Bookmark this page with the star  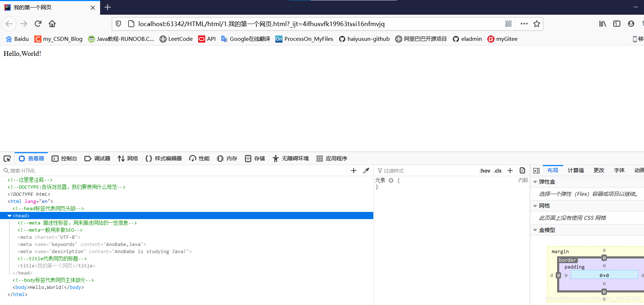point(537,24)
